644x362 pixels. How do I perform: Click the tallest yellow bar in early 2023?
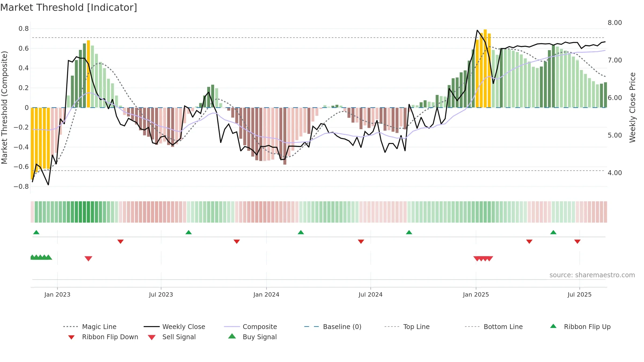pyautogui.click(x=88, y=74)
